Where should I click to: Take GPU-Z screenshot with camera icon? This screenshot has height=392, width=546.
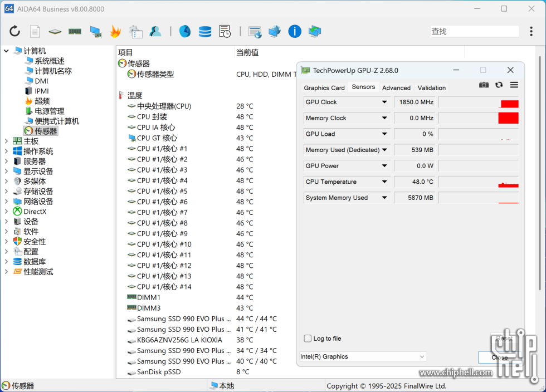[484, 85]
